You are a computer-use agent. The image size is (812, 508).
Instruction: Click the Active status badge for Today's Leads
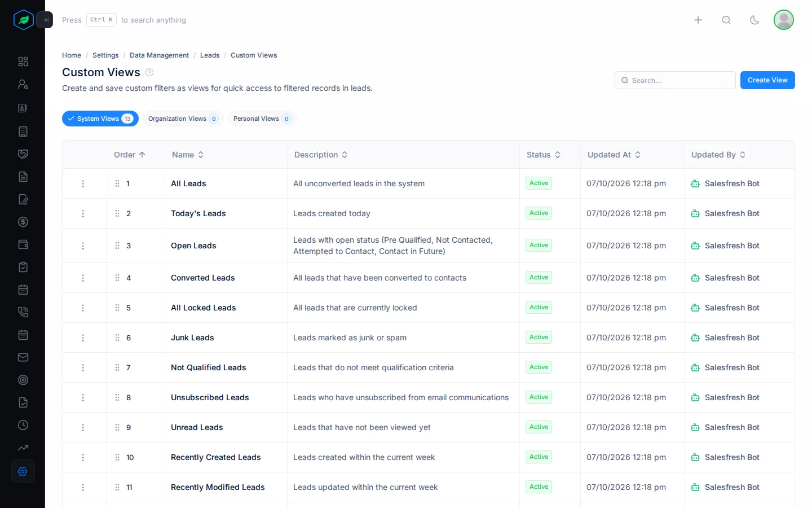click(539, 213)
